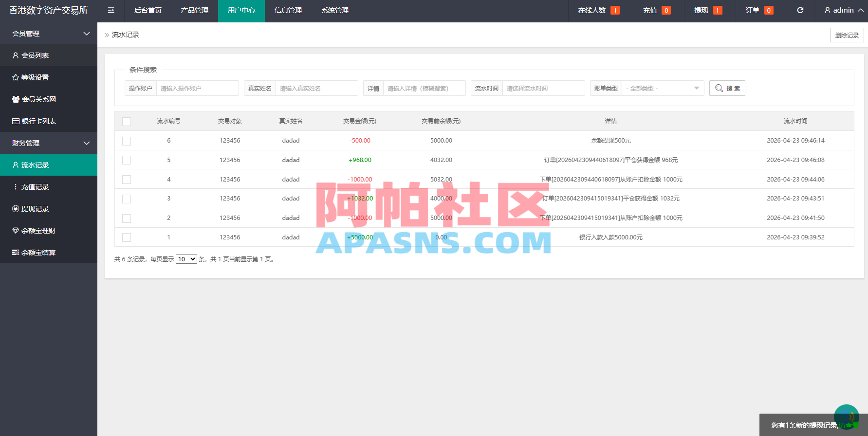This screenshot has width=868, height=436.
Task: Click the 提现 notification badge
Action: pyautogui.click(x=718, y=10)
